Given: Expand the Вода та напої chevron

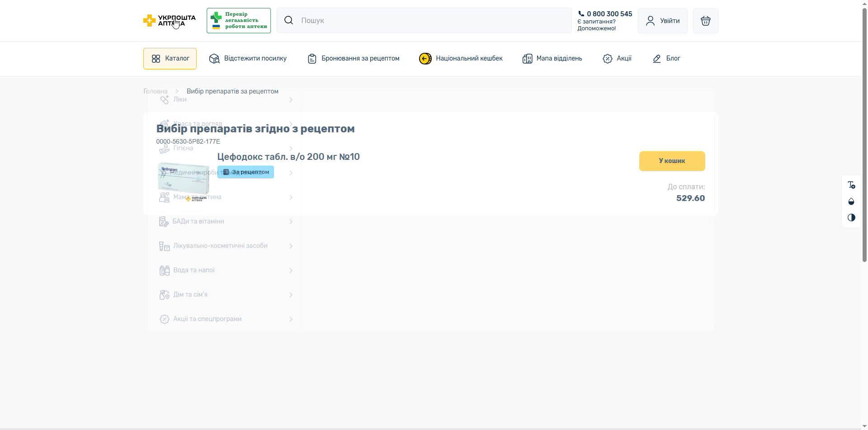Looking at the screenshot, I should (x=291, y=271).
